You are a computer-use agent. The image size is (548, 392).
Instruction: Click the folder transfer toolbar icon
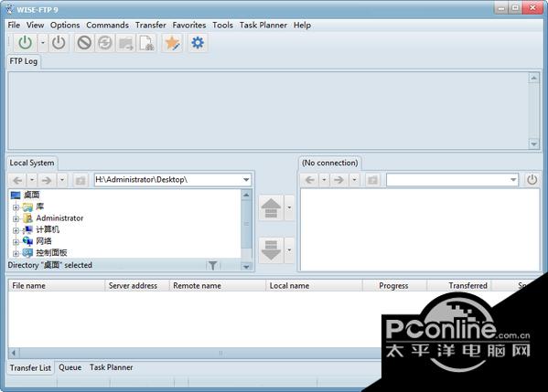click(126, 43)
